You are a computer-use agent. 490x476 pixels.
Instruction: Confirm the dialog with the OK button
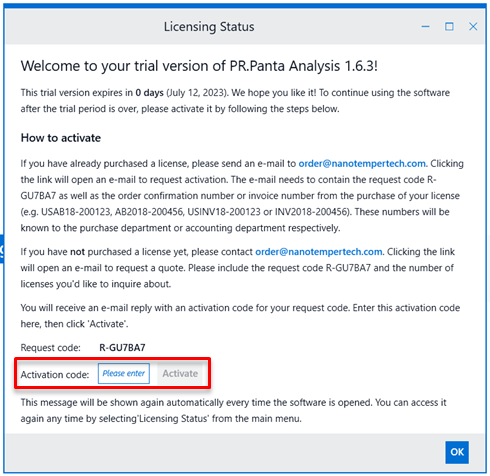point(457,452)
